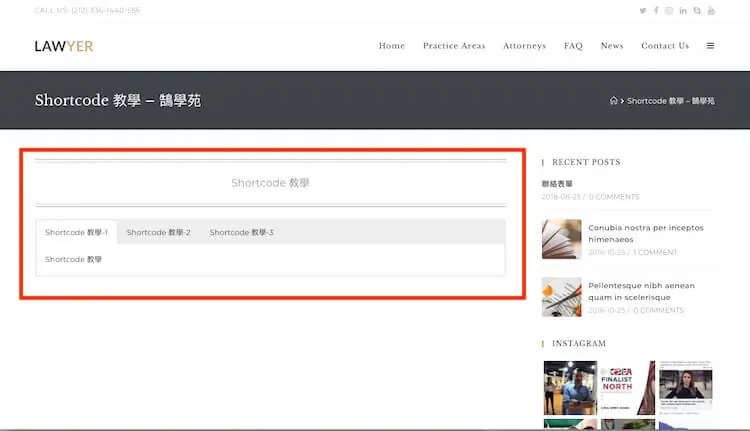750x431 pixels.
Task: Click the '1 COMMENT' link
Action: [655, 252]
